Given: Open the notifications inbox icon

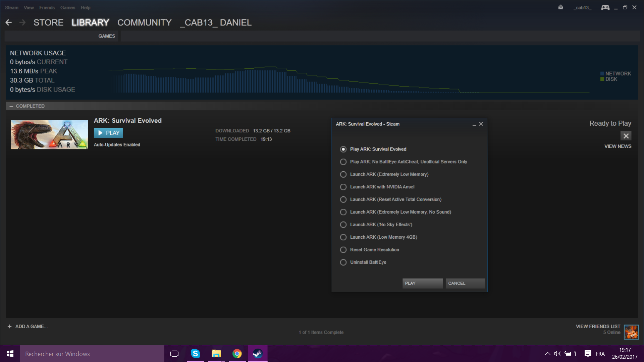Looking at the screenshot, I should coord(560,7).
